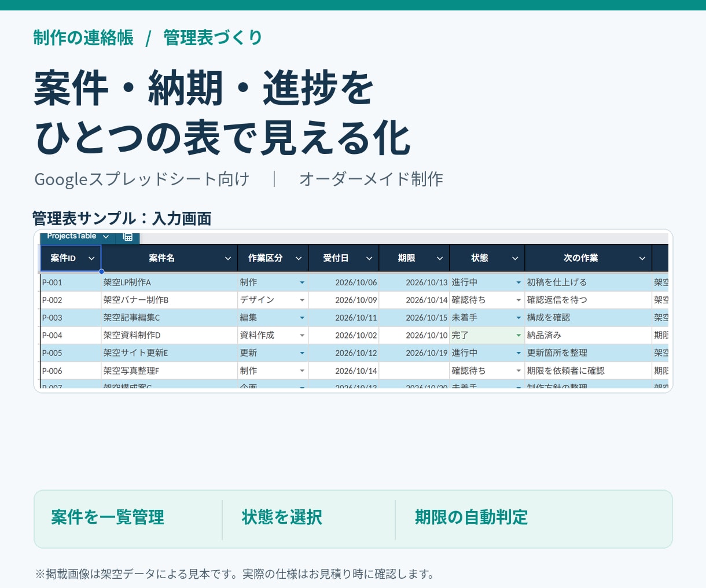The height and width of the screenshot is (588, 706).
Task: Click the 期限を依頼者に確認 cell
Action: point(588,370)
